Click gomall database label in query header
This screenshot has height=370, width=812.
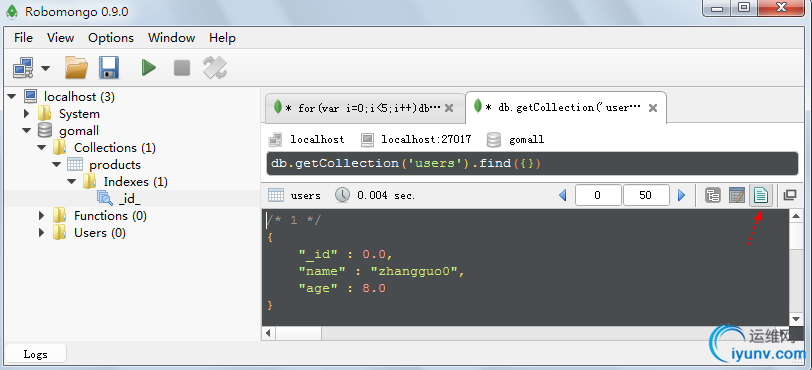click(526, 139)
